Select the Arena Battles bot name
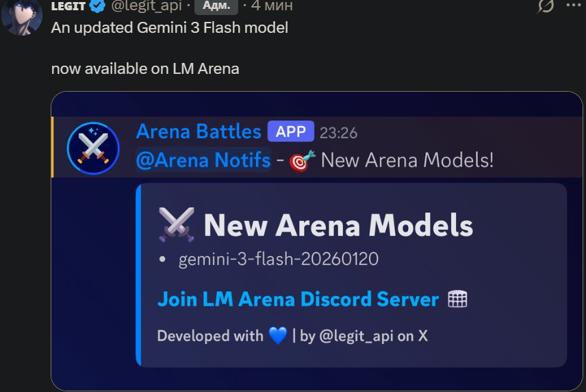Image resolution: width=586 pixels, height=392 pixels. tap(199, 131)
